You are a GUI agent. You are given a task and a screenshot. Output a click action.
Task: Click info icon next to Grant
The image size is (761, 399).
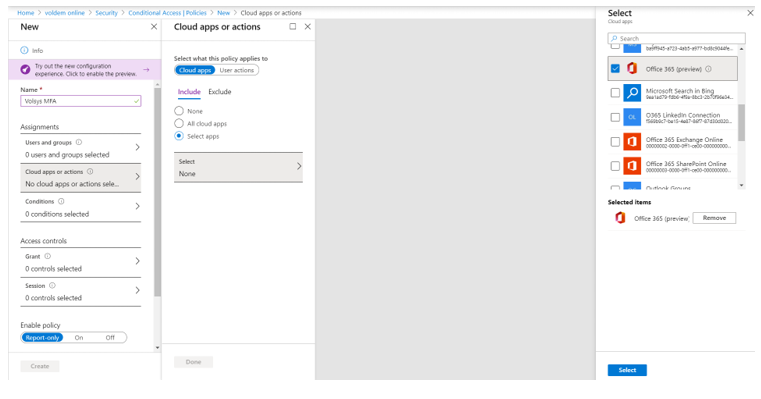[48, 256]
